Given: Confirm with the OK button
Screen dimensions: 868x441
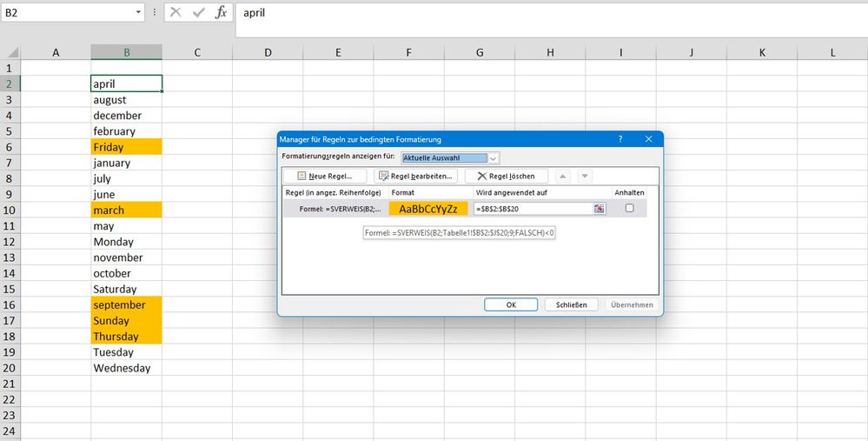Looking at the screenshot, I should coord(511,304).
